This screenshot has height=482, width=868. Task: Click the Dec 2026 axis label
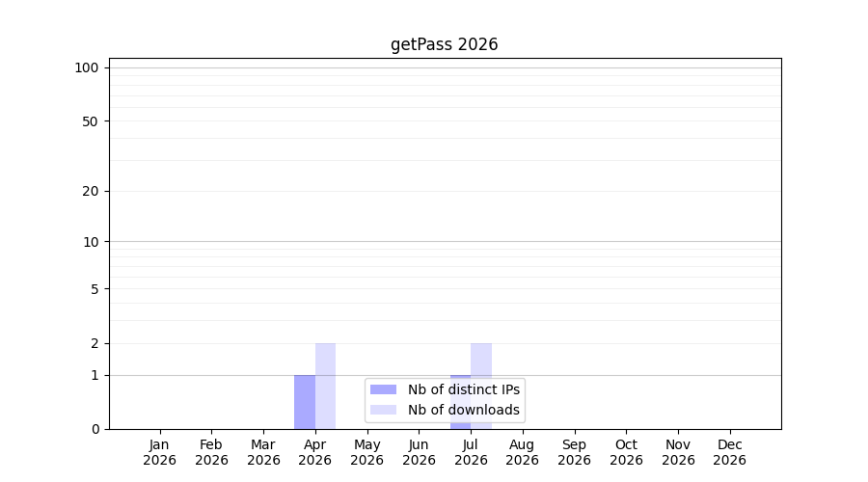pos(730,452)
